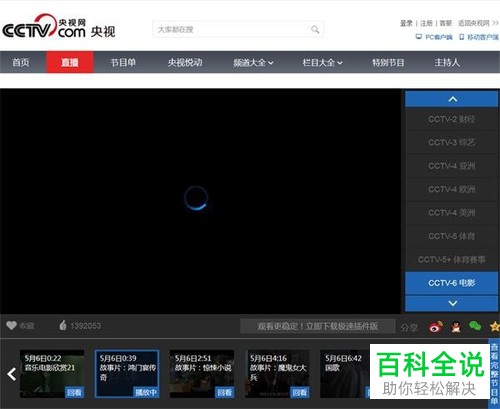Open 音乐电影欣赏21 program thumbnail
This screenshot has height=409, width=500.
[52, 374]
